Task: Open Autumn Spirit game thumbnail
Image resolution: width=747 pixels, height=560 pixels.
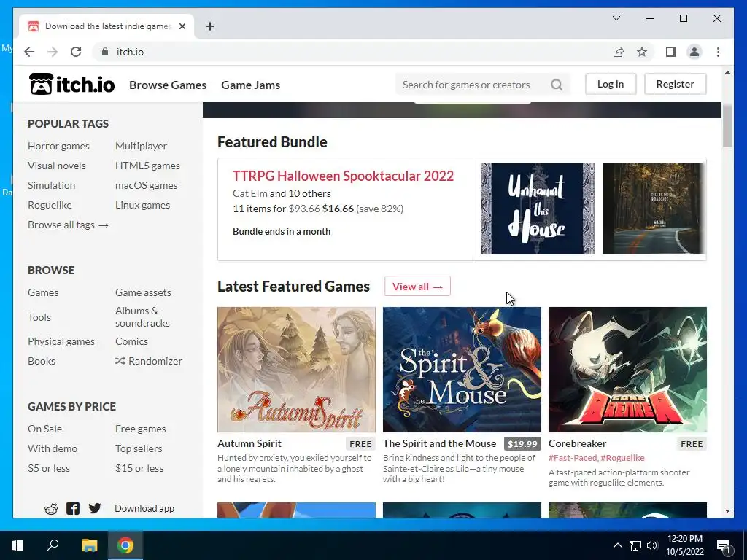Action: point(296,370)
